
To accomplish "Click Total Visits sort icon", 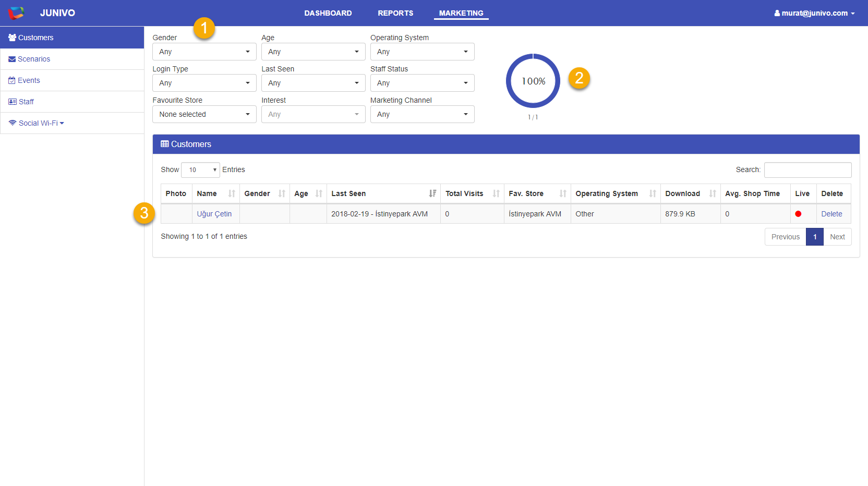I will pyautogui.click(x=496, y=193).
